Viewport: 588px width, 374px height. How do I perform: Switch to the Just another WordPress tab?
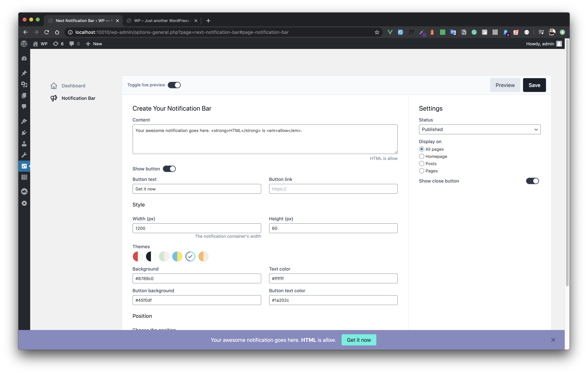tap(162, 21)
